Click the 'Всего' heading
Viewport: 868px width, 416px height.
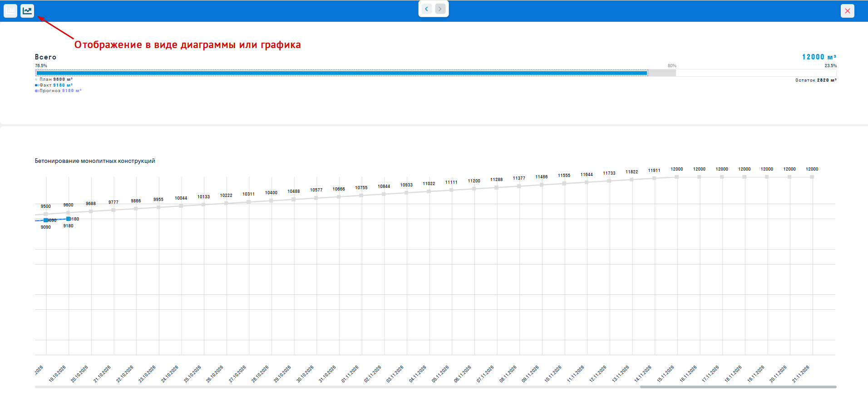pyautogui.click(x=46, y=57)
